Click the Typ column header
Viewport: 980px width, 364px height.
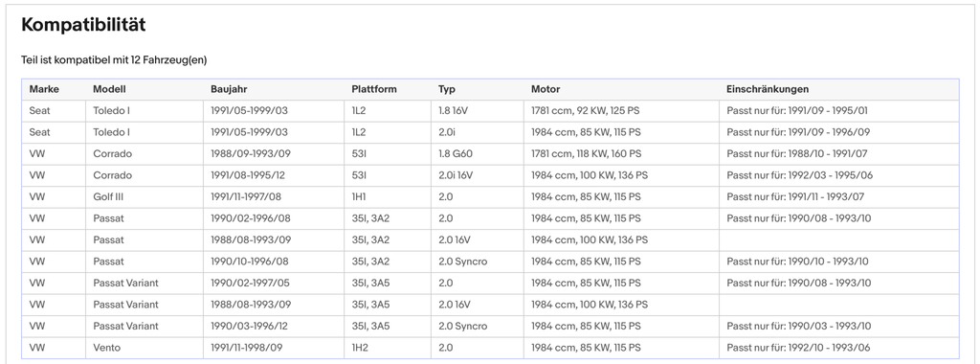(447, 89)
